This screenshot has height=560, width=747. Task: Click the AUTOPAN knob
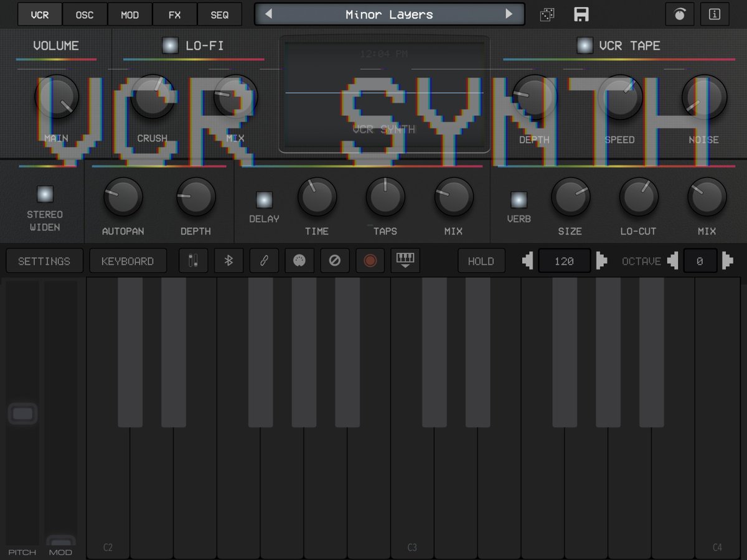[123, 197]
